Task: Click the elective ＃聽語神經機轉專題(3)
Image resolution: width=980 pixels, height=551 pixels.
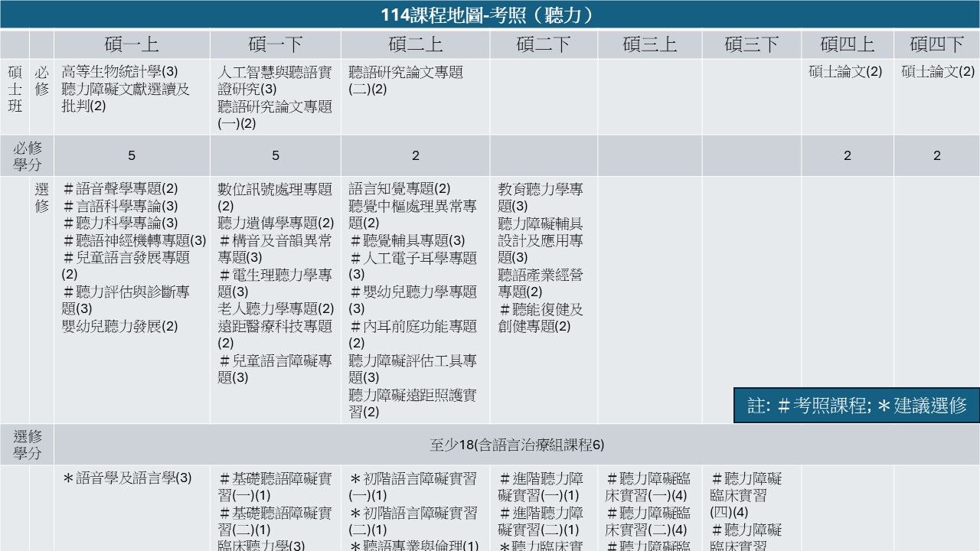Action: pyautogui.click(x=135, y=240)
